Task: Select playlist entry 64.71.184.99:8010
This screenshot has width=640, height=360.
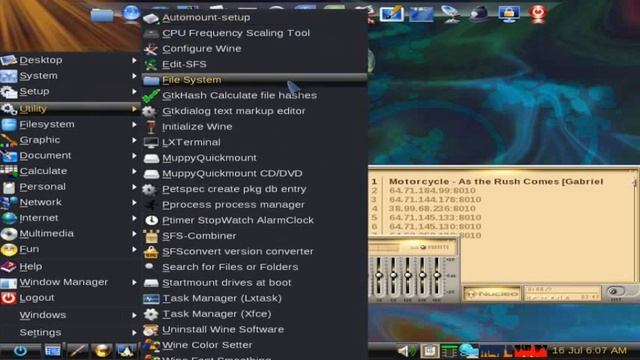Action: tap(432, 191)
